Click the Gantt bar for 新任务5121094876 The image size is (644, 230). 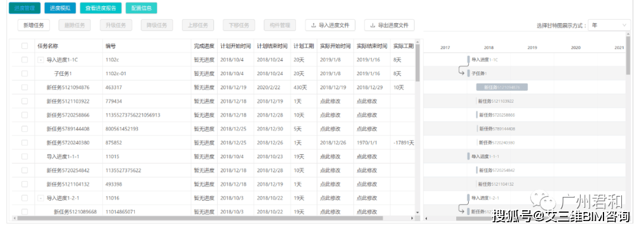(x=502, y=87)
